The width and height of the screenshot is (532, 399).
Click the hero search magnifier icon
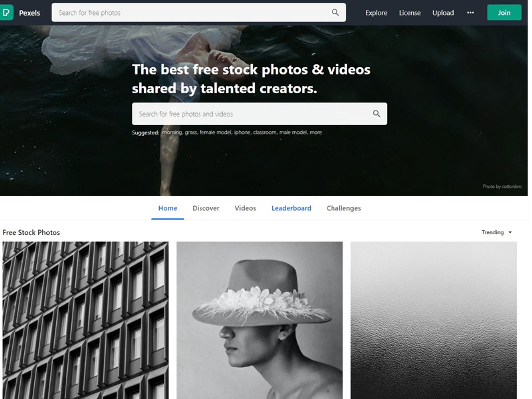[x=376, y=114]
